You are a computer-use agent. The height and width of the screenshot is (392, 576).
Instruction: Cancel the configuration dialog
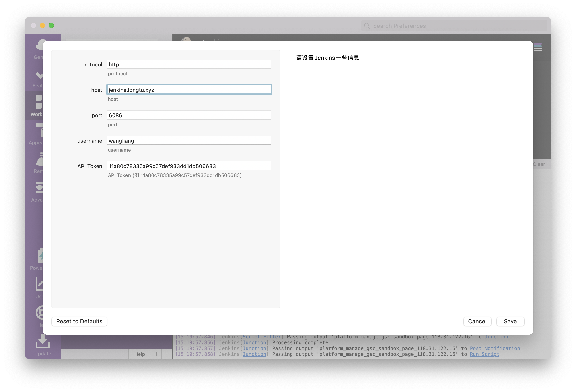point(477,321)
